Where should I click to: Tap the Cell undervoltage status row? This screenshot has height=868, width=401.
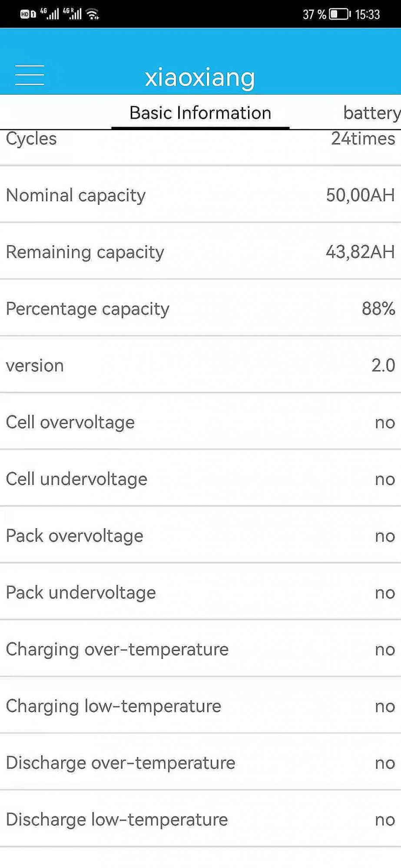tap(200, 479)
